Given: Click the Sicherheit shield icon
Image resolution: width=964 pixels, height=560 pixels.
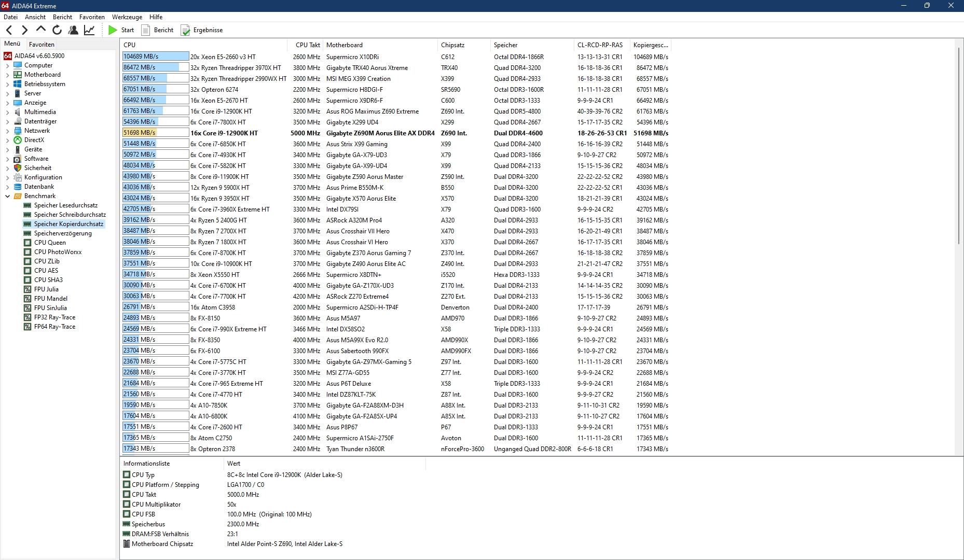Looking at the screenshot, I should pyautogui.click(x=18, y=168).
